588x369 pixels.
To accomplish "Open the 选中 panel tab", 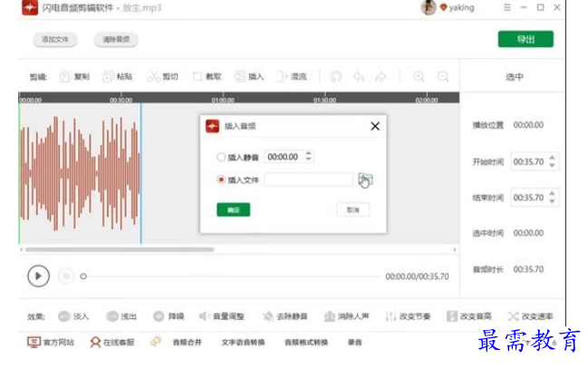I will tap(514, 76).
